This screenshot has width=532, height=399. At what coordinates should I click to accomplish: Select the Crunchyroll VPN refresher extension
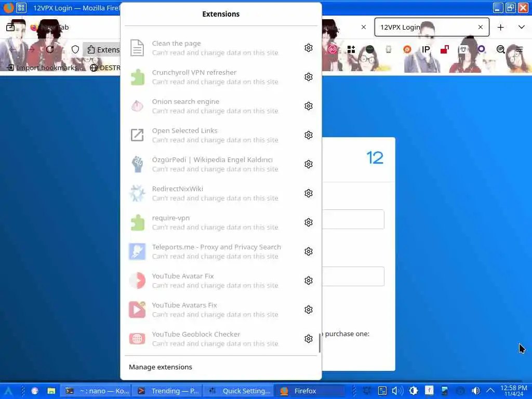(x=212, y=77)
